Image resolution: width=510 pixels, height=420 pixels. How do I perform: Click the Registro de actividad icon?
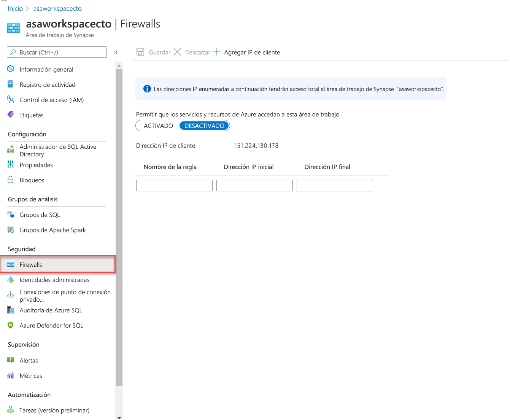click(11, 84)
